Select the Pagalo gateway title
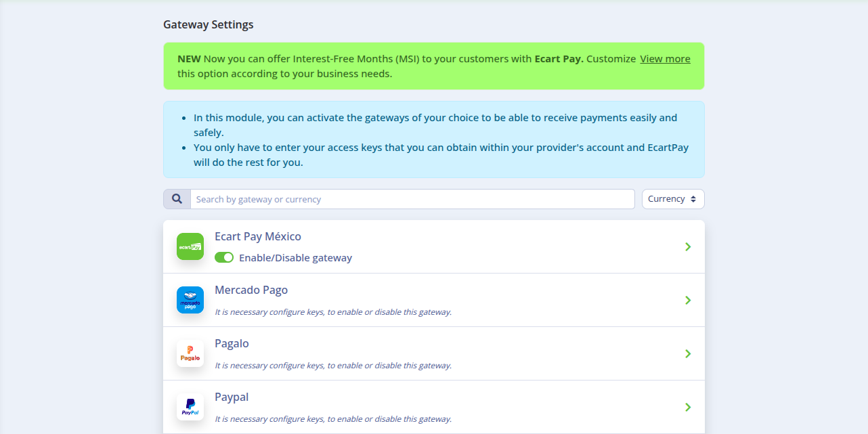This screenshot has height=434, width=868. point(232,343)
